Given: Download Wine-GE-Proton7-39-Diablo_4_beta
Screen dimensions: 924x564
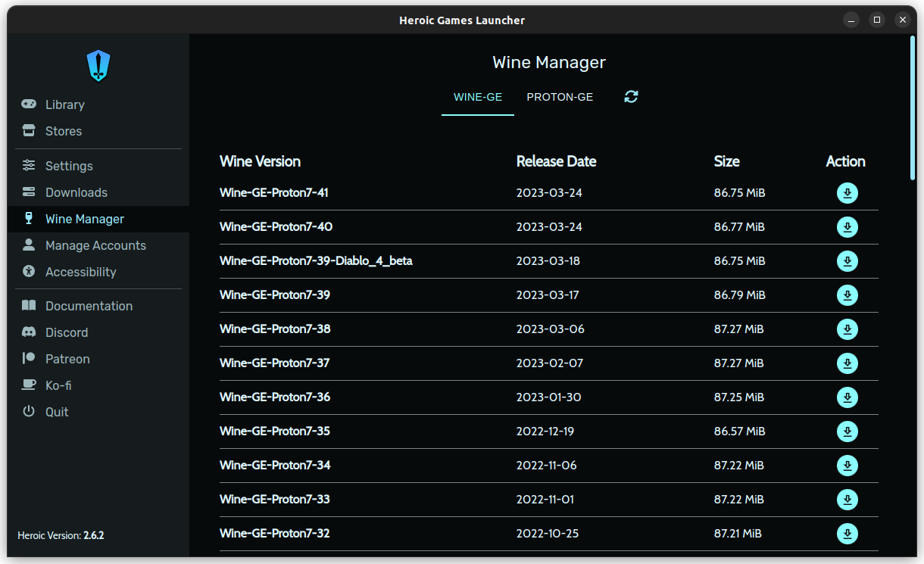Looking at the screenshot, I should [848, 261].
